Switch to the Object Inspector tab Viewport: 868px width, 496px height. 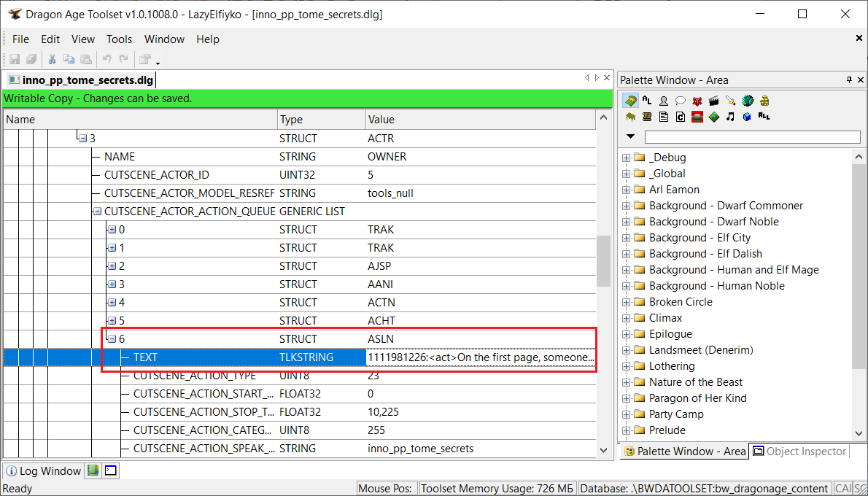[800, 452]
